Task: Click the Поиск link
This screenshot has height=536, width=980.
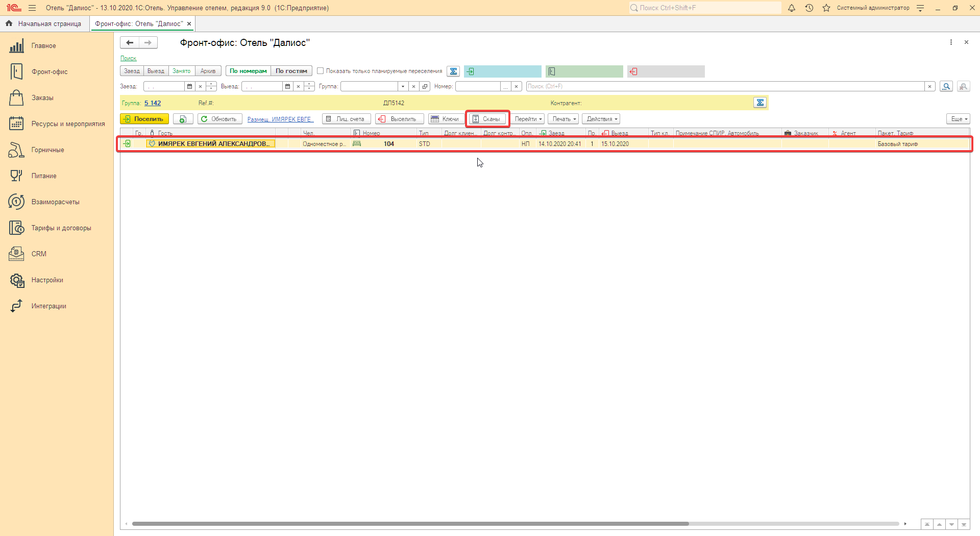Action: pos(129,59)
